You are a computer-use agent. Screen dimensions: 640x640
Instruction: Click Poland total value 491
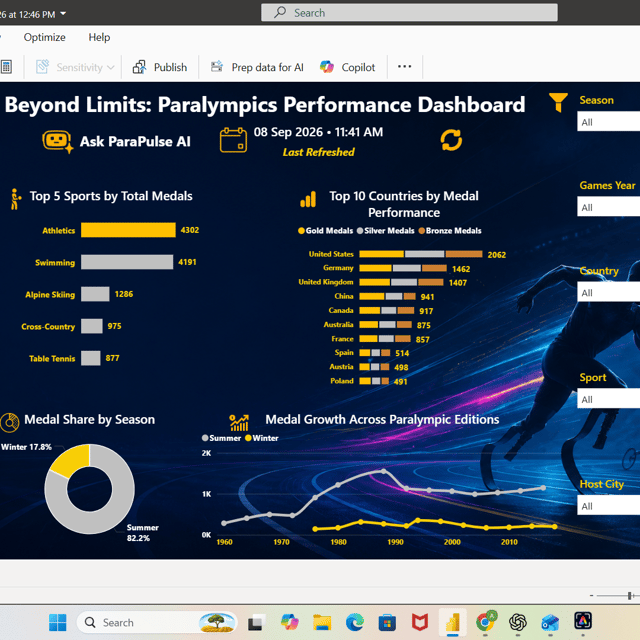[400, 382]
